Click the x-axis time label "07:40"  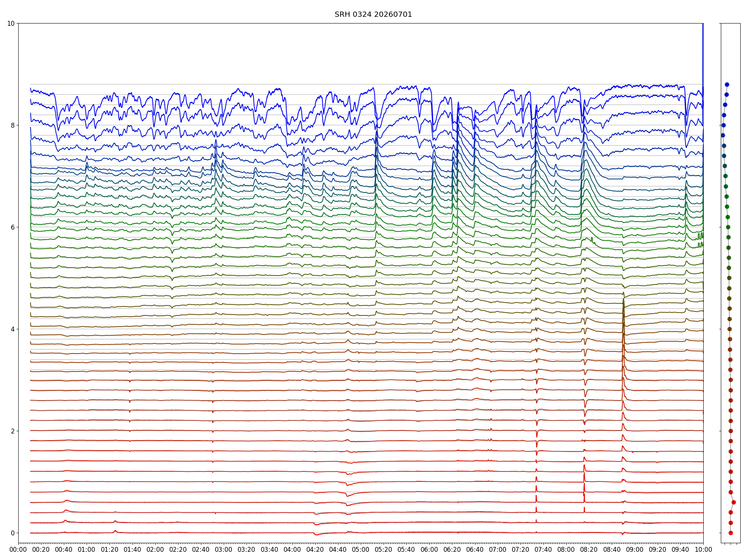(x=543, y=550)
